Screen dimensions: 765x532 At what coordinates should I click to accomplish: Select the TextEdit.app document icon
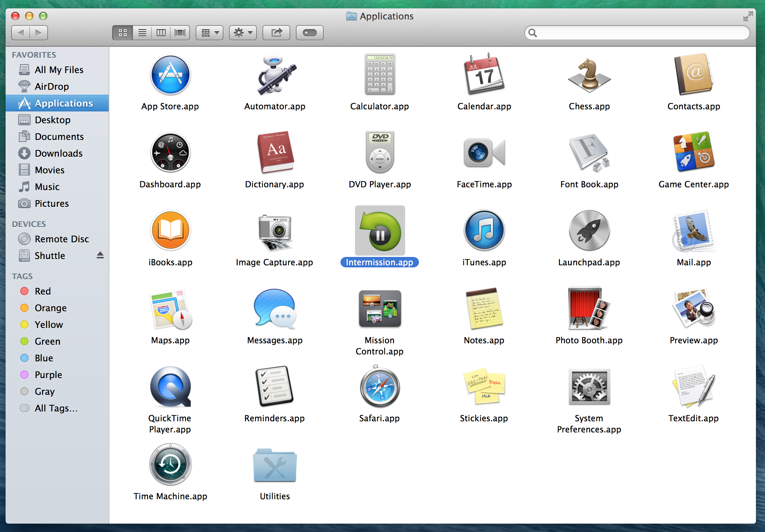[694, 386]
